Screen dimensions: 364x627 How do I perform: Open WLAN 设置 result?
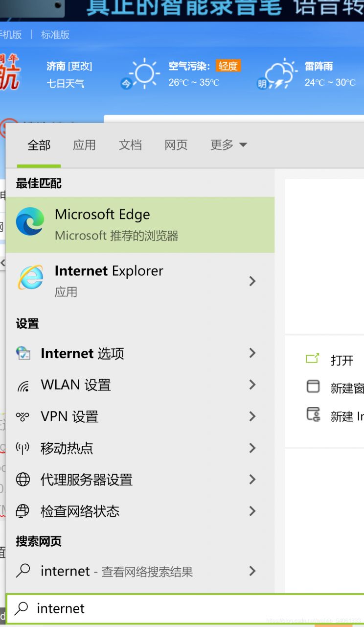tap(140, 385)
